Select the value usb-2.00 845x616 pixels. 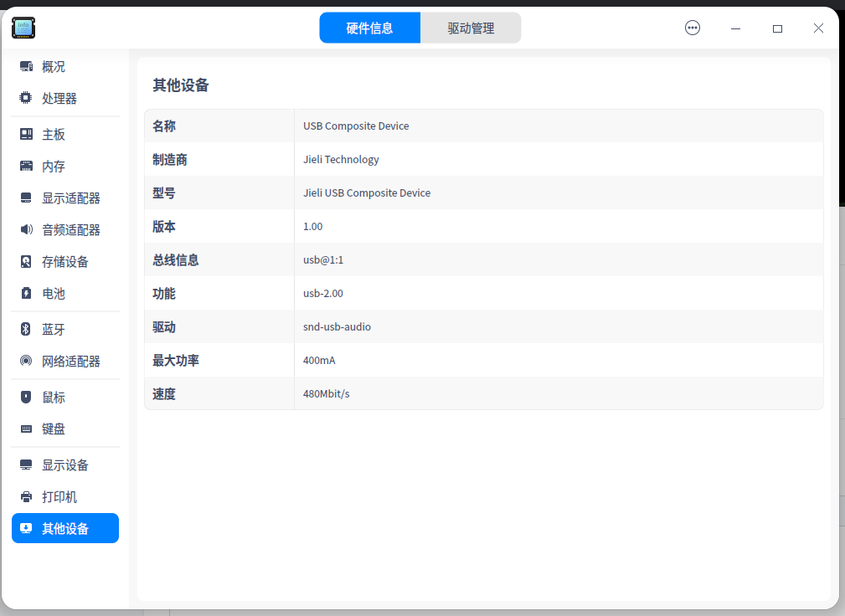[x=322, y=293]
